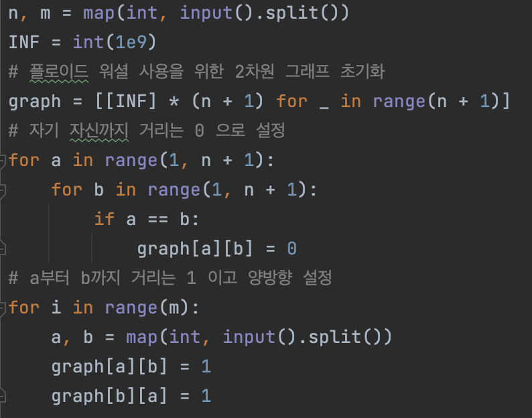Click the comment '2차원 그래프 초기화'
The image size is (532, 418).
(x=310, y=72)
